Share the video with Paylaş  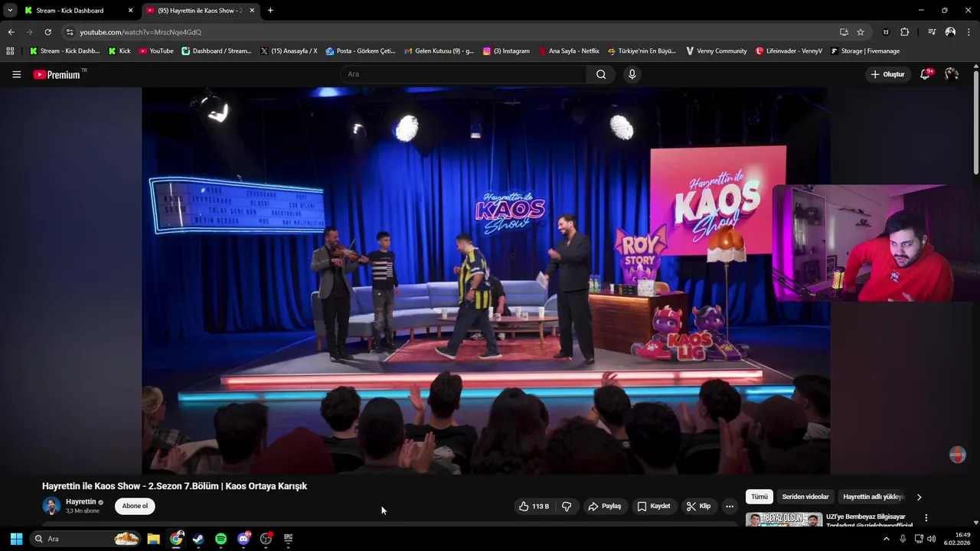pyautogui.click(x=604, y=506)
